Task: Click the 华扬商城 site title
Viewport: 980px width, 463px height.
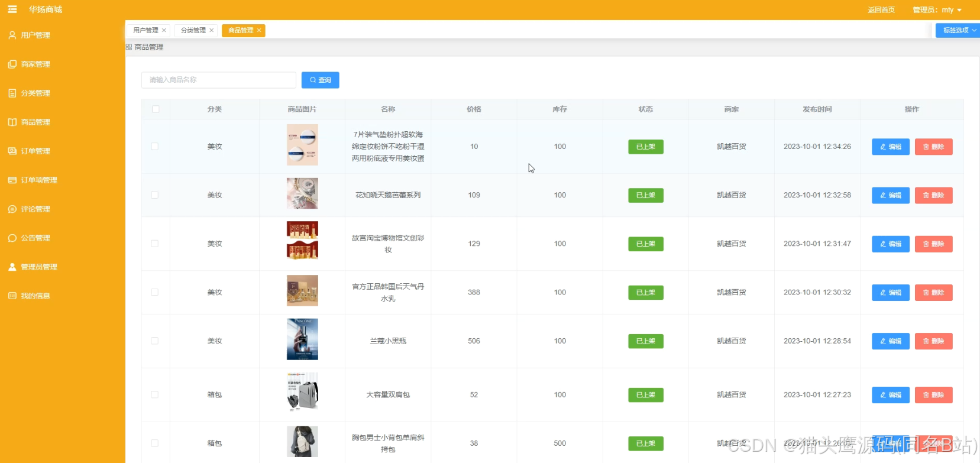Action: coord(46,9)
